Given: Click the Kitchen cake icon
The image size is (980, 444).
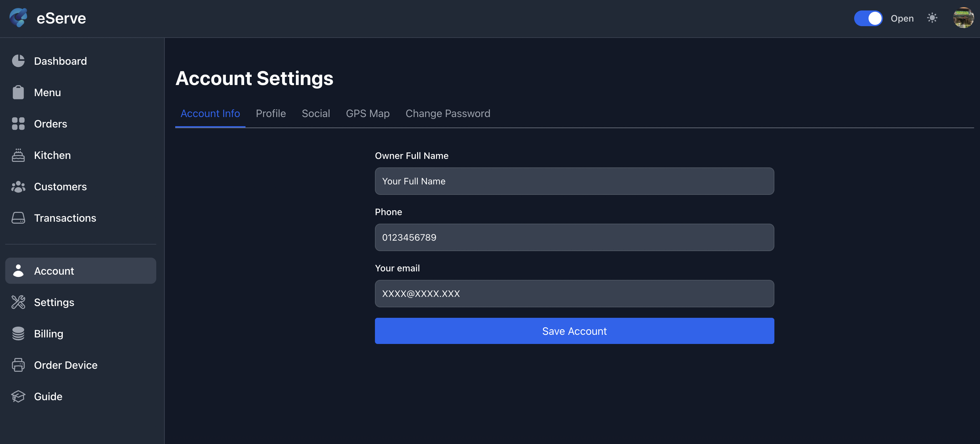Looking at the screenshot, I should pos(18,155).
